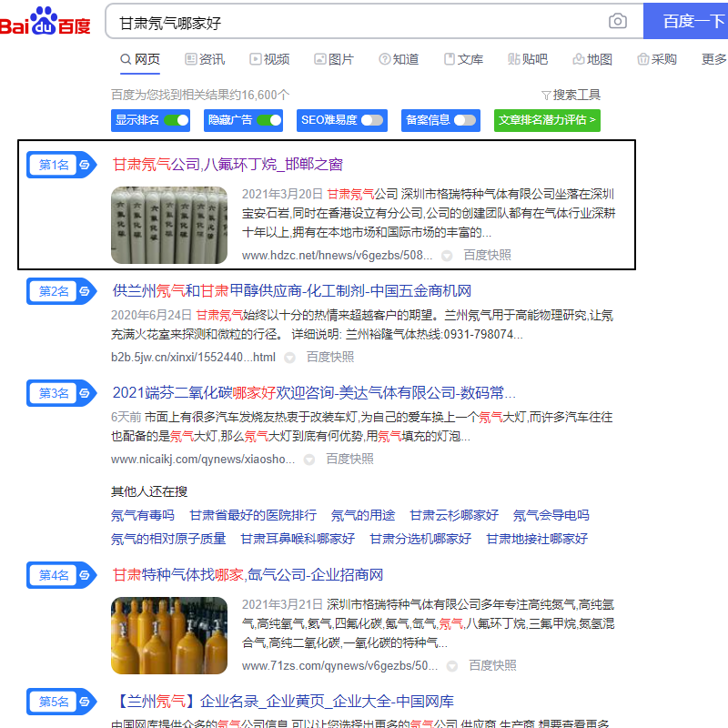
Task: Switch to 知道 tab
Action: point(399,59)
